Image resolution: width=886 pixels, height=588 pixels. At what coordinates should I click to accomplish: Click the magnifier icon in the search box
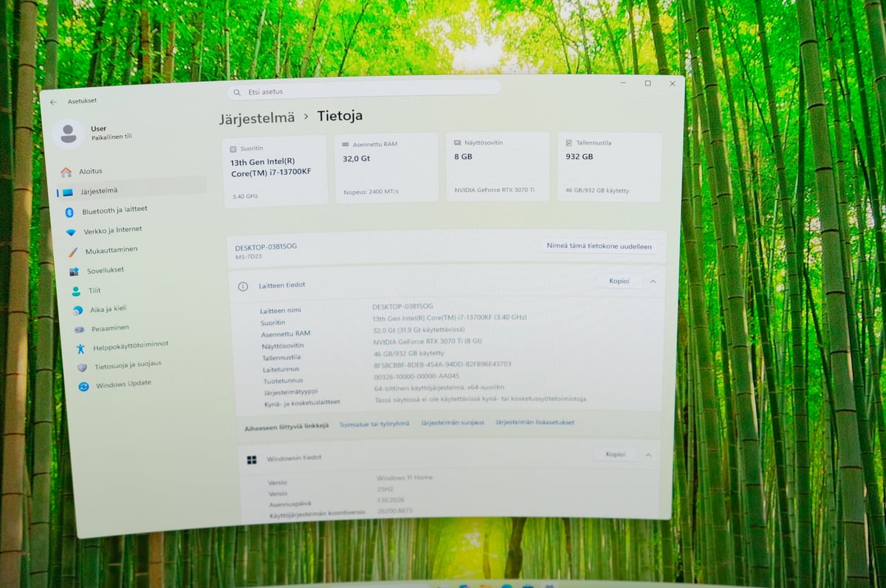pyautogui.click(x=237, y=93)
